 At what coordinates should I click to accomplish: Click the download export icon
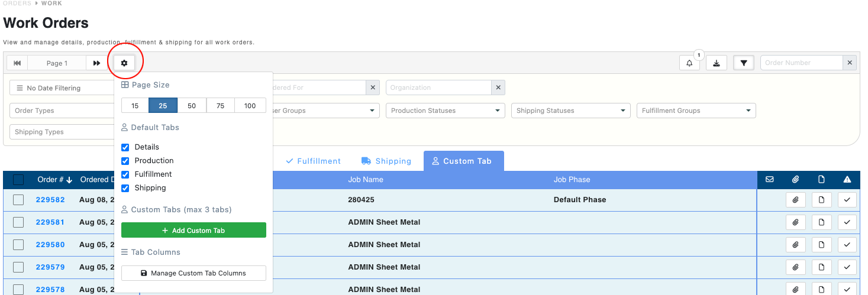tap(716, 63)
